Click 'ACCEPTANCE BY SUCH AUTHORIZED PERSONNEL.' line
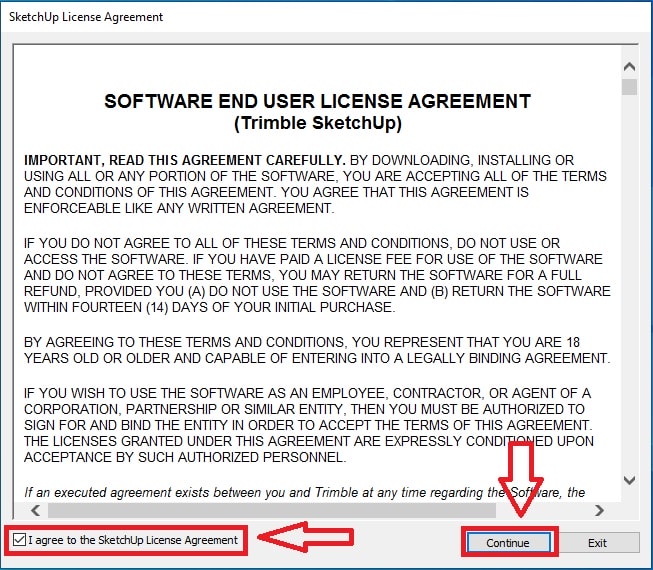This screenshot has width=653, height=570. (185, 457)
